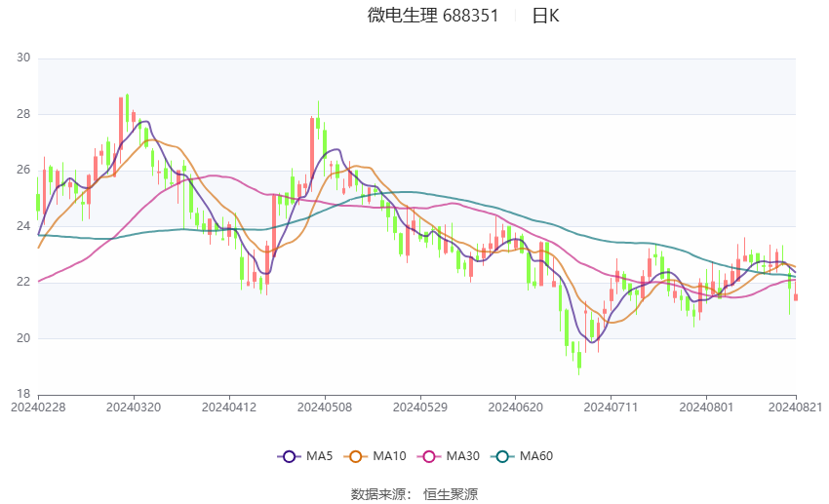
Task: Click the 26 price axis label
Action: click(23, 170)
